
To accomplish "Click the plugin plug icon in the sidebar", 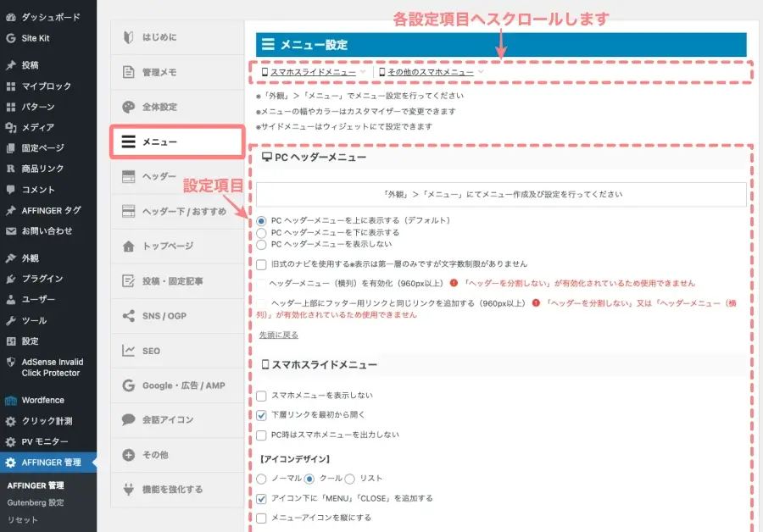I will coord(11,279).
